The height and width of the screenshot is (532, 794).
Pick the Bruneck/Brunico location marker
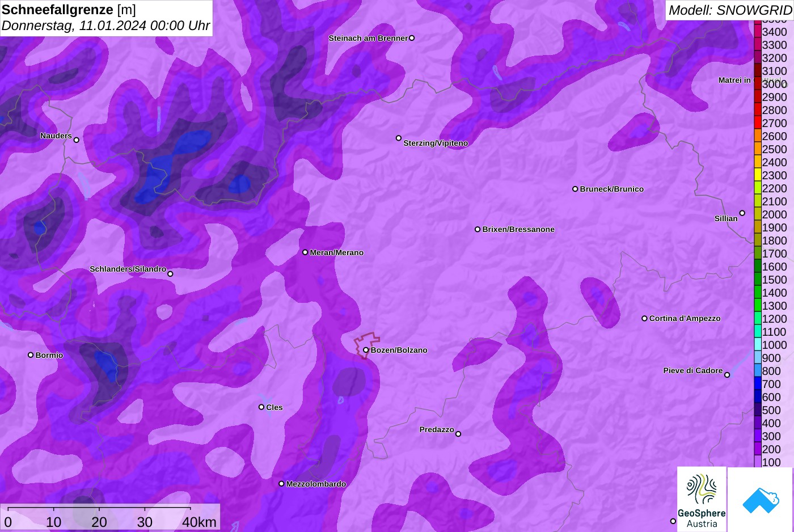click(x=575, y=189)
